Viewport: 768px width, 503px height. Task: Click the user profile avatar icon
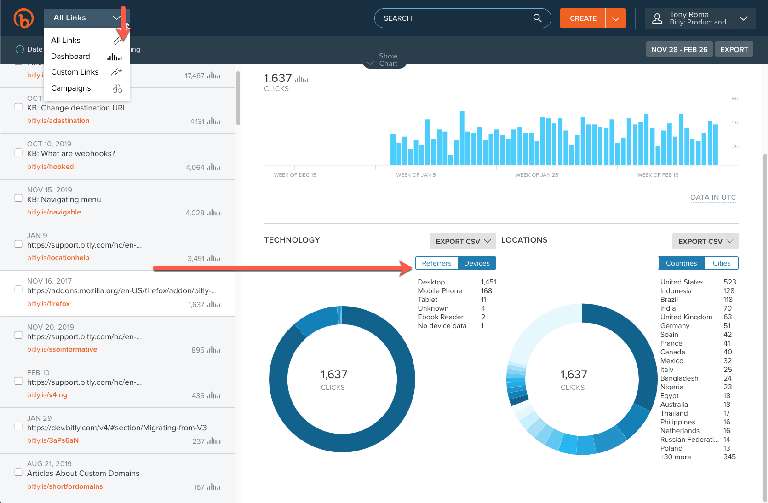tap(657, 19)
